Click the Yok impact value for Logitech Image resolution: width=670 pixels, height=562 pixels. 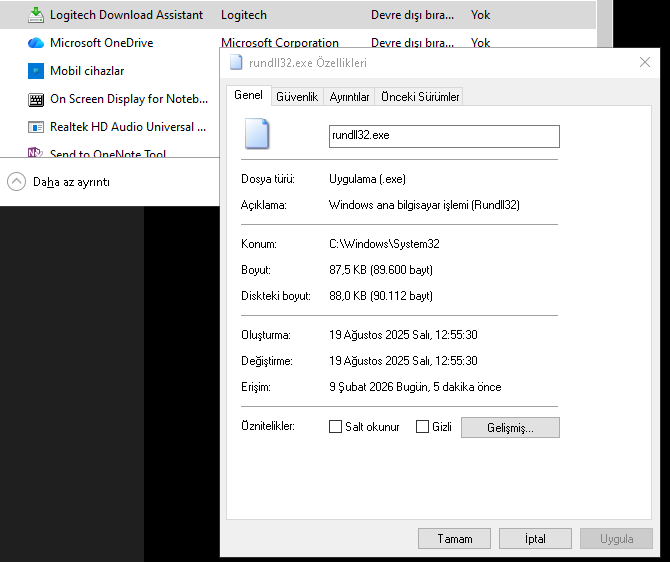click(x=480, y=15)
